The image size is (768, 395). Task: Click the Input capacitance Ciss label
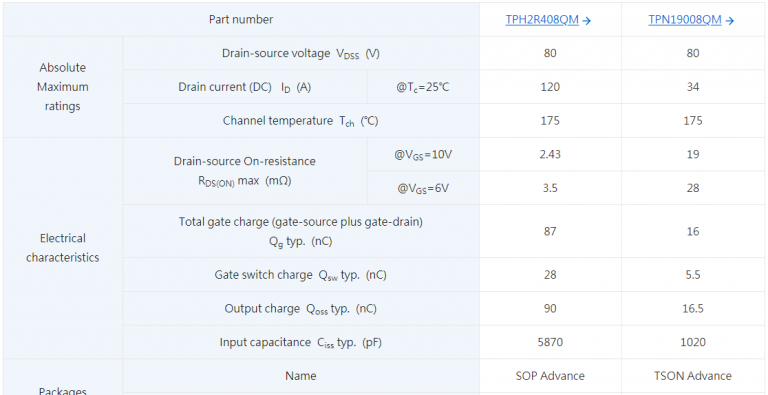tap(301, 342)
